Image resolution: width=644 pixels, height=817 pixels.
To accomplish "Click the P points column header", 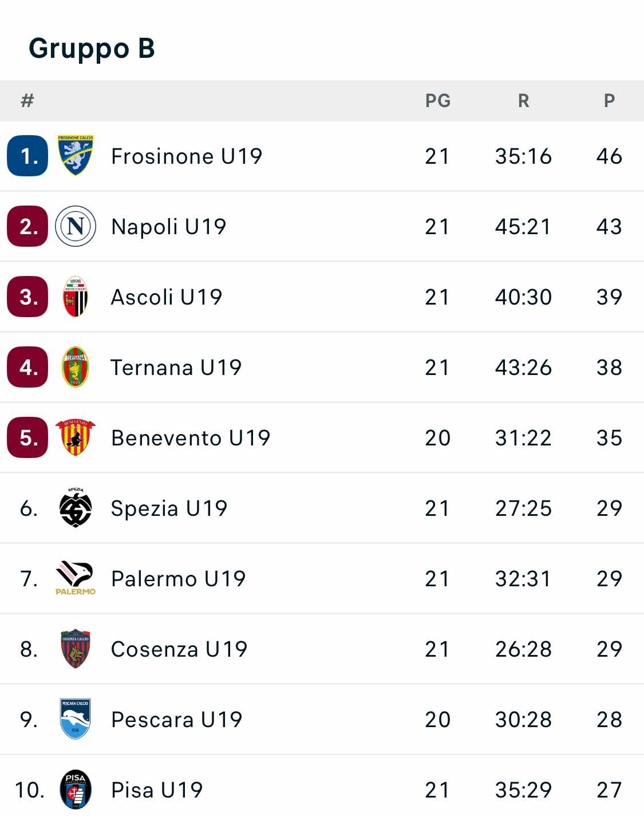I will point(609,101).
